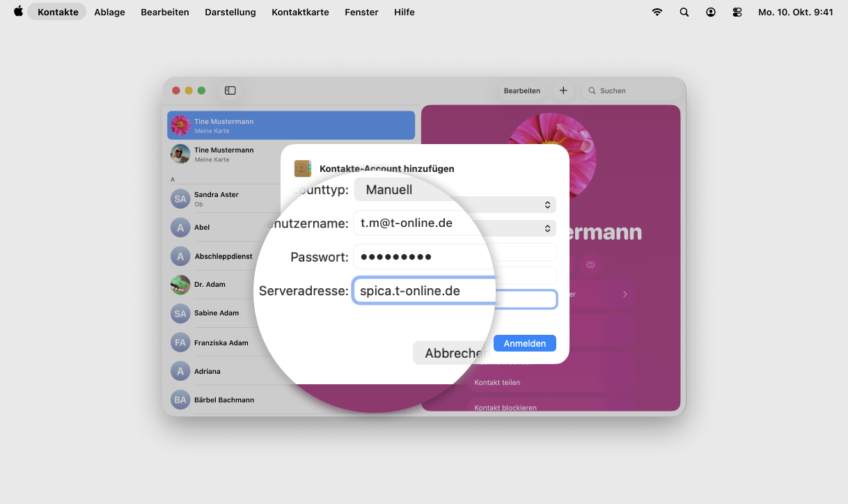Click the Bearbeiten toolbar button
848x504 pixels.
[521, 90]
